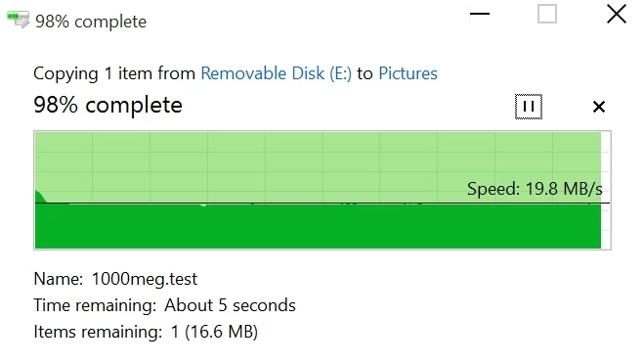
Task: Click the file copy icon in title bar
Action: point(19,20)
